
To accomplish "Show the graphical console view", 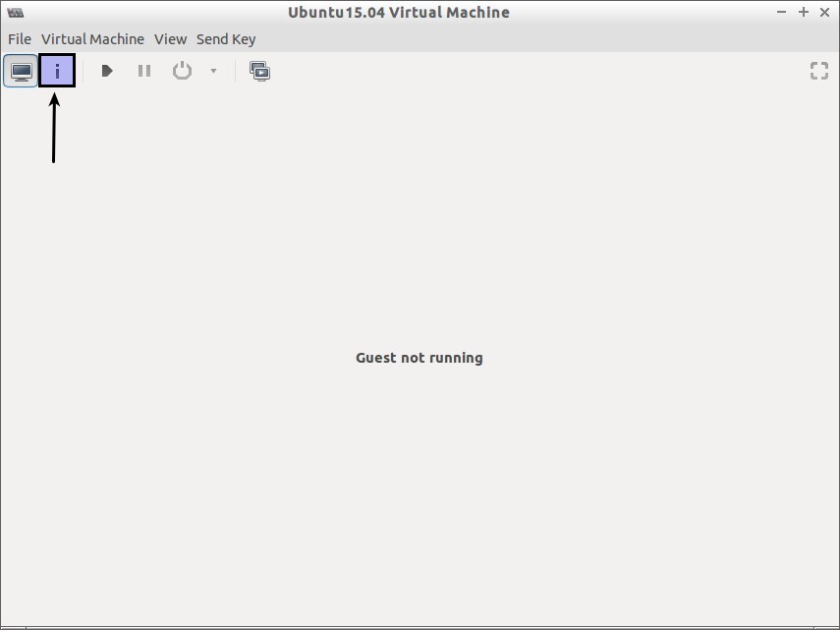I will click(x=21, y=71).
